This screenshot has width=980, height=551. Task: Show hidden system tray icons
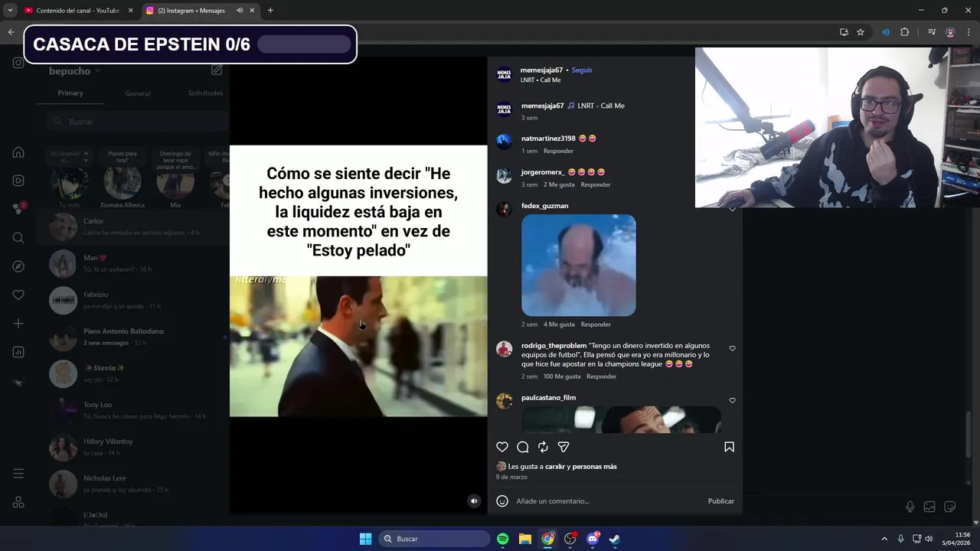[884, 539]
